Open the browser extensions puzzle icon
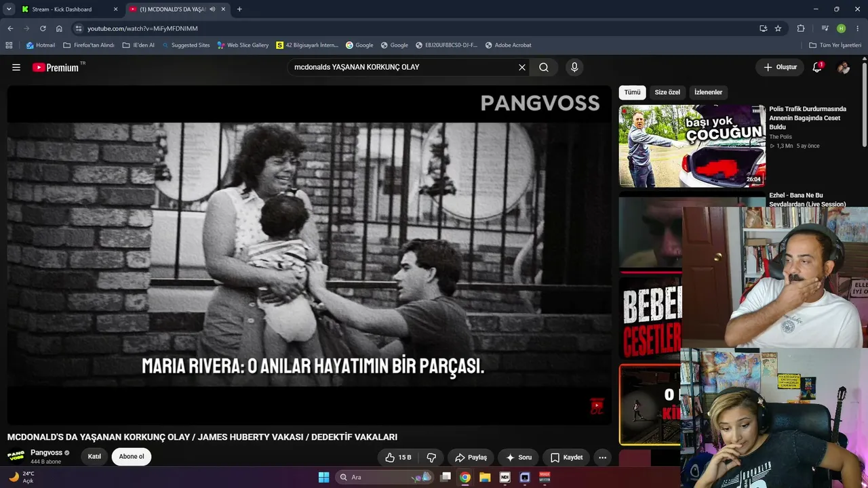Image resolution: width=868 pixels, height=488 pixels. (801, 28)
